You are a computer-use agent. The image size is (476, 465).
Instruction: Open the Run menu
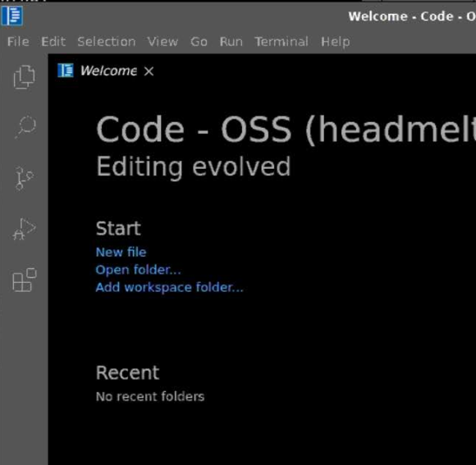231,42
